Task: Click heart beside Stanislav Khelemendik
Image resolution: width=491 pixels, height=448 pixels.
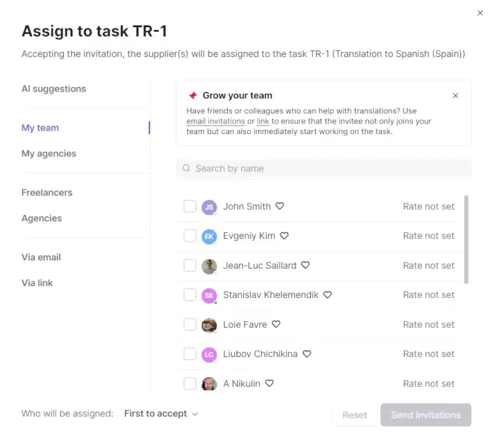Action: (x=328, y=295)
